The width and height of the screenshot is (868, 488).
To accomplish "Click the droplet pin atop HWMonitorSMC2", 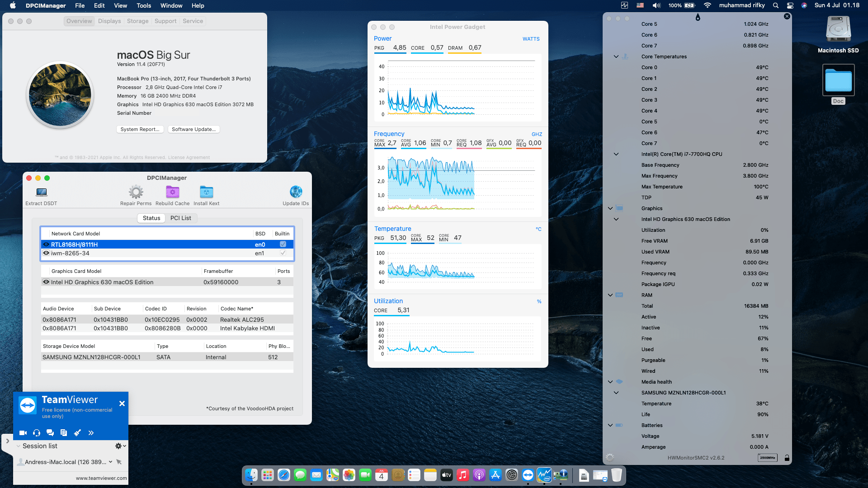I will pyautogui.click(x=698, y=17).
